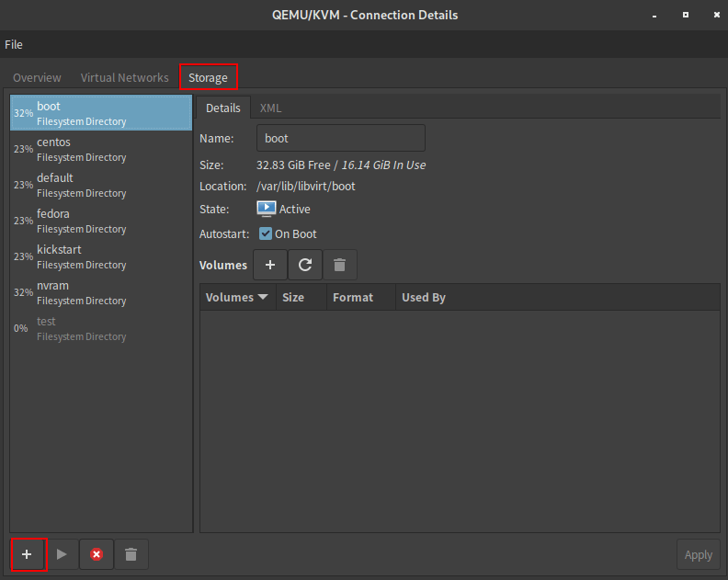
Task: Sort by the Format column header
Action: pos(361,297)
